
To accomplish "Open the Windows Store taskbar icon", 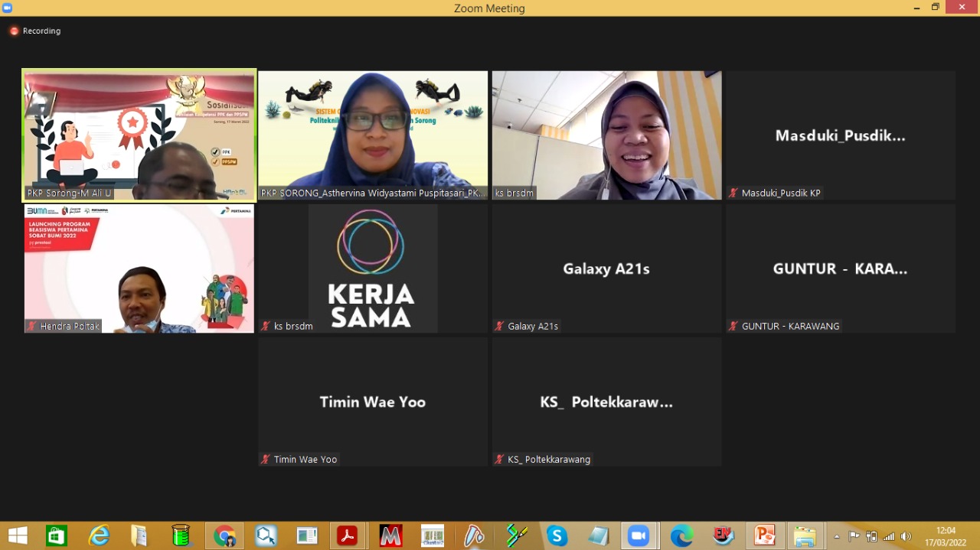I will pos(57,536).
